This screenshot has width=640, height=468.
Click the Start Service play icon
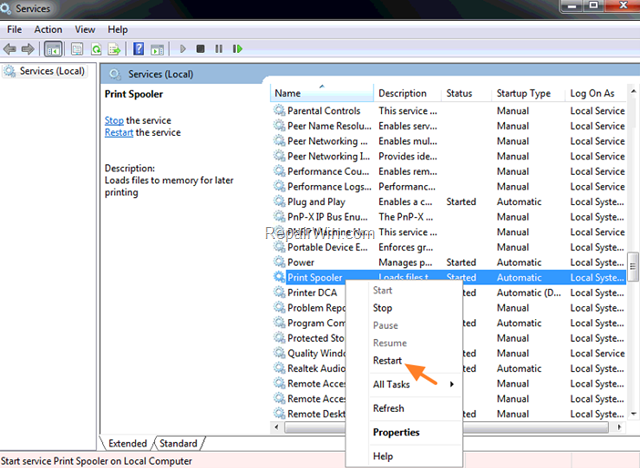tap(183, 49)
